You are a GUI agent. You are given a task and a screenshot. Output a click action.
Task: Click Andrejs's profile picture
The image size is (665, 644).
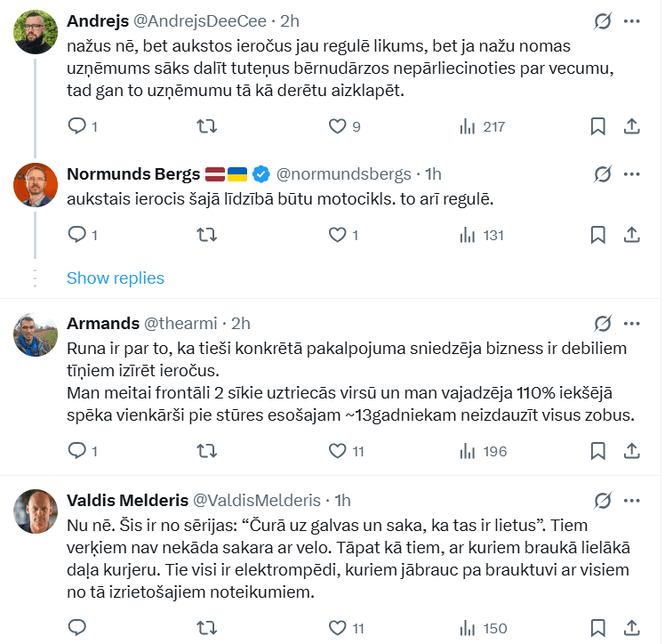(x=36, y=33)
